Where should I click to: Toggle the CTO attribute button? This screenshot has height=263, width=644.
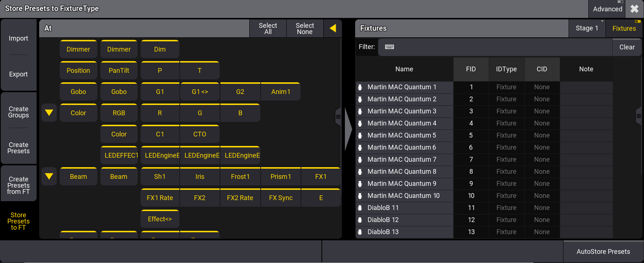200,134
